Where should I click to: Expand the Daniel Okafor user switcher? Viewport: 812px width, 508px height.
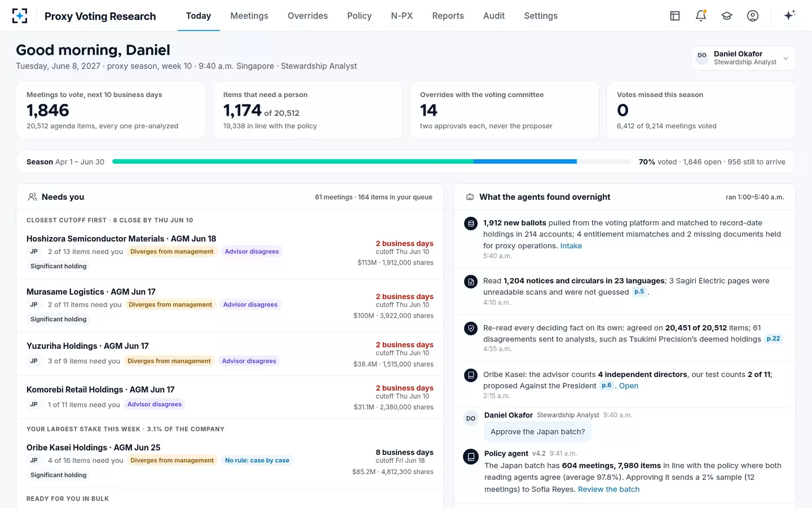(744, 58)
